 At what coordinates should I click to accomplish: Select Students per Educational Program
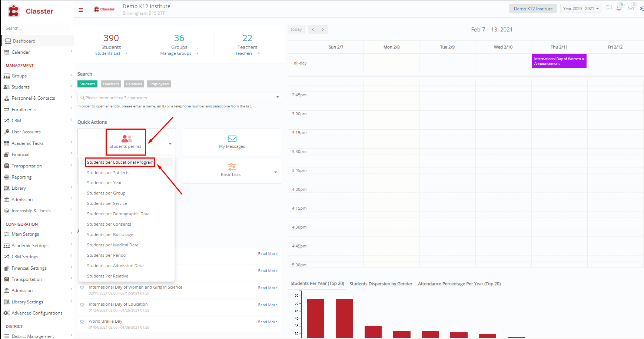[120, 162]
